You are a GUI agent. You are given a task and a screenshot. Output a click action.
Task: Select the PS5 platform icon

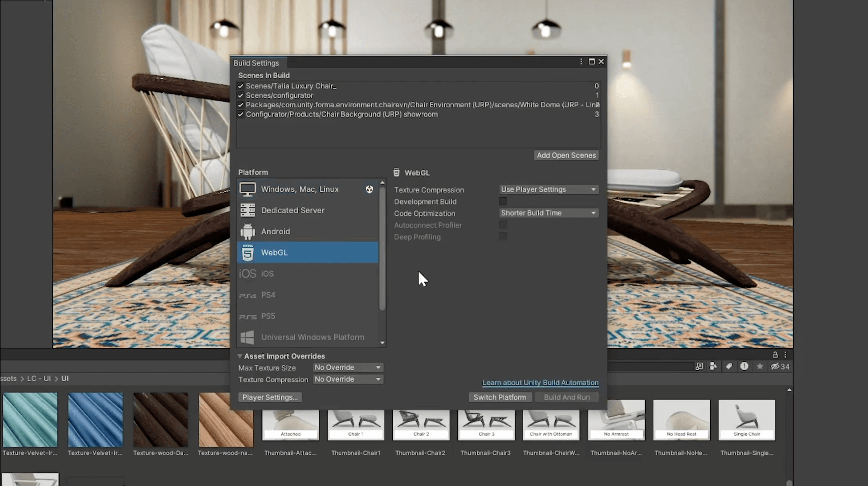[x=247, y=316]
